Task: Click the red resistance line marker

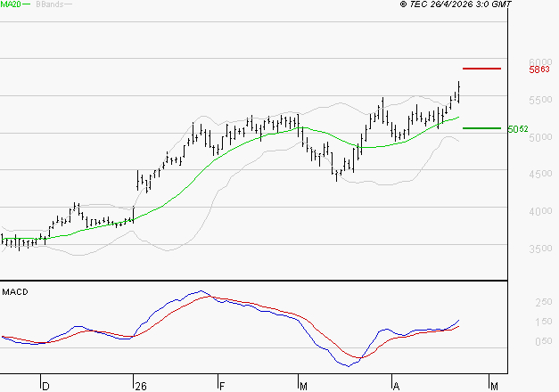Action: pyautogui.click(x=481, y=69)
